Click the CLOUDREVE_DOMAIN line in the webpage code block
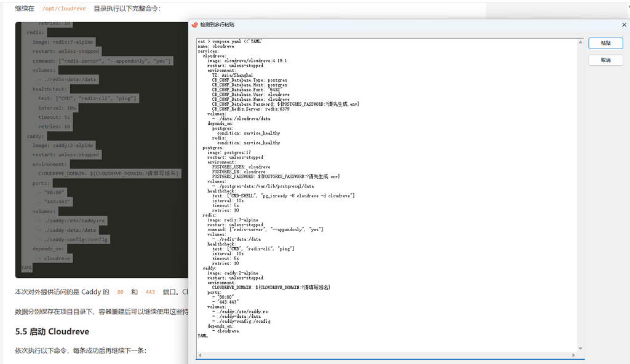Screen dimensions: 630x364 [x=108, y=173]
